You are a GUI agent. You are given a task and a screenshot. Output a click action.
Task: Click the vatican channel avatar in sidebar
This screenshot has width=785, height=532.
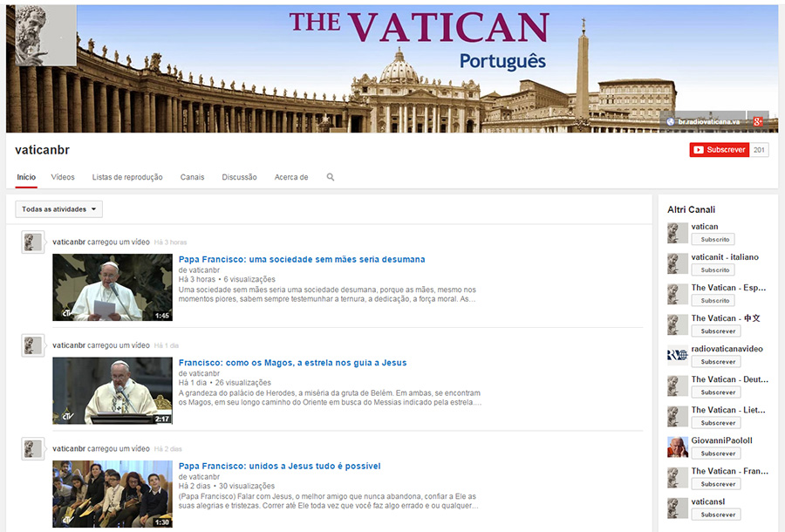678,233
